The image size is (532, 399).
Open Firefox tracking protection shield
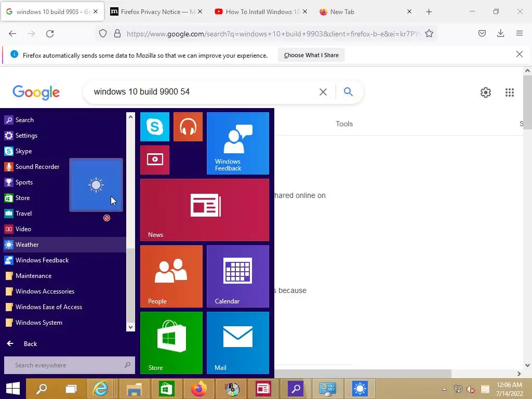(x=103, y=34)
